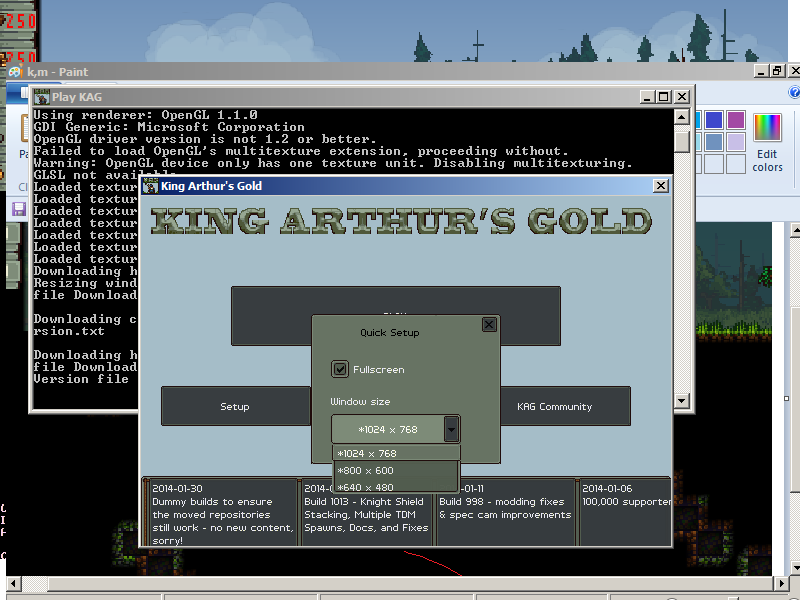Open Build 998 modding fixes news item
Image resolution: width=800 pixels, height=600 pixels.
505,513
